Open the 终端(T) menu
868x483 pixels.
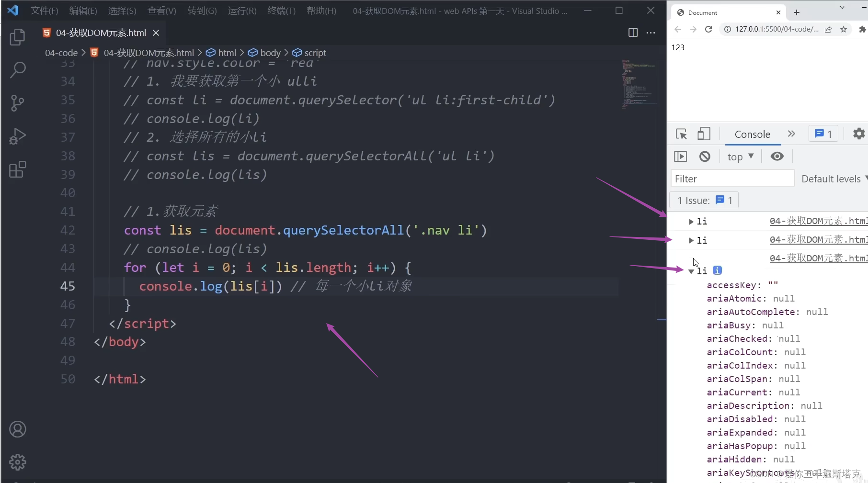pos(281,11)
